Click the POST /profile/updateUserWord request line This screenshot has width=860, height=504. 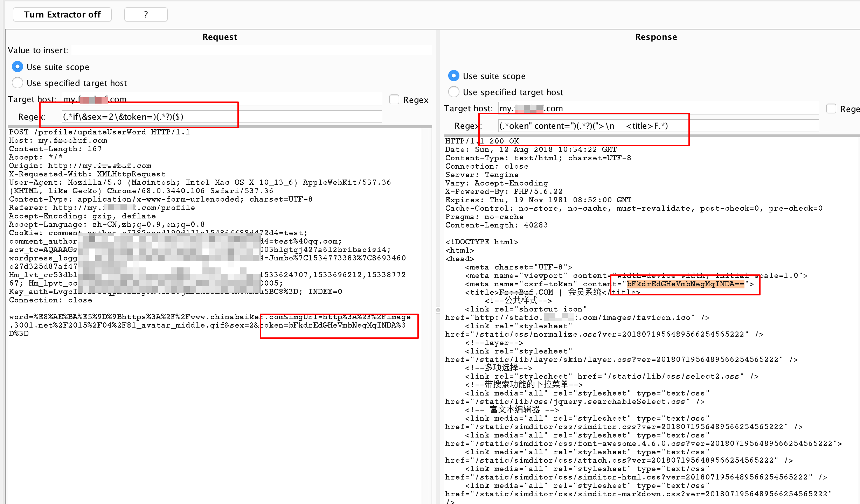click(99, 132)
